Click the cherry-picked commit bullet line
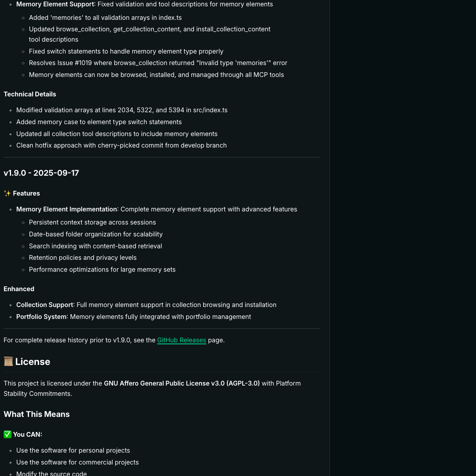The image size is (476, 476). [121, 146]
